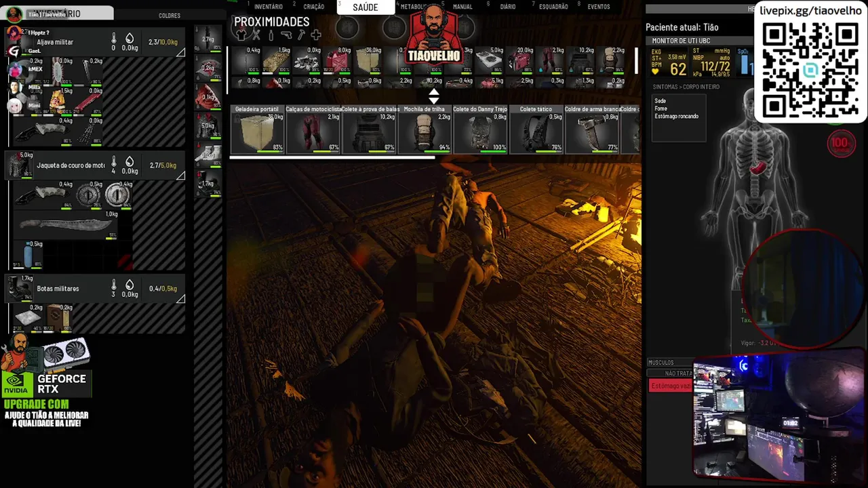Select the Colete à prova de balas
Viewport: 868px width, 488px height.
coord(370,129)
